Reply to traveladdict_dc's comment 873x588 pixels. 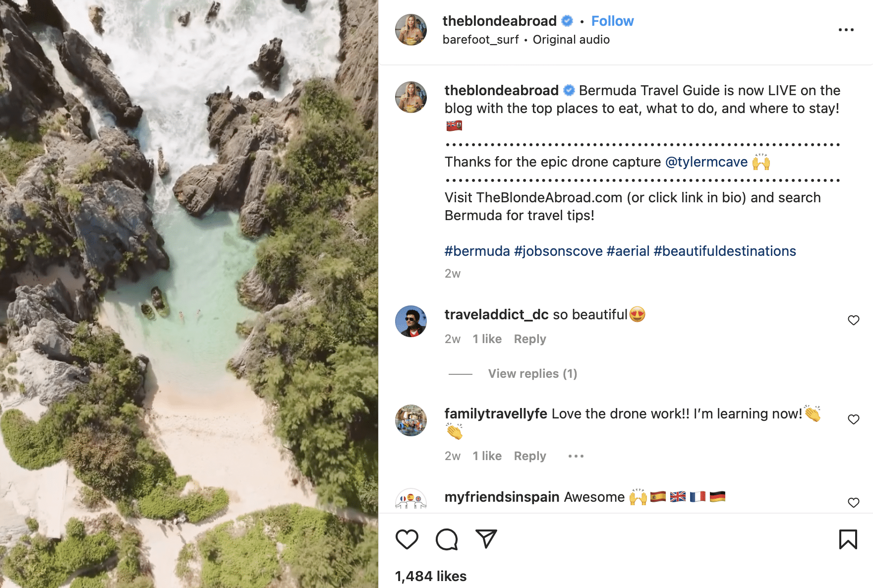529,339
